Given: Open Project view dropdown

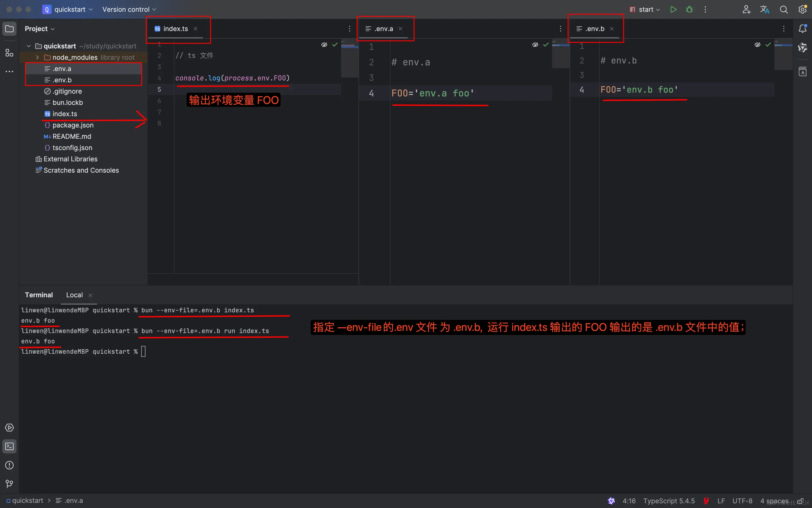Looking at the screenshot, I should [39, 29].
